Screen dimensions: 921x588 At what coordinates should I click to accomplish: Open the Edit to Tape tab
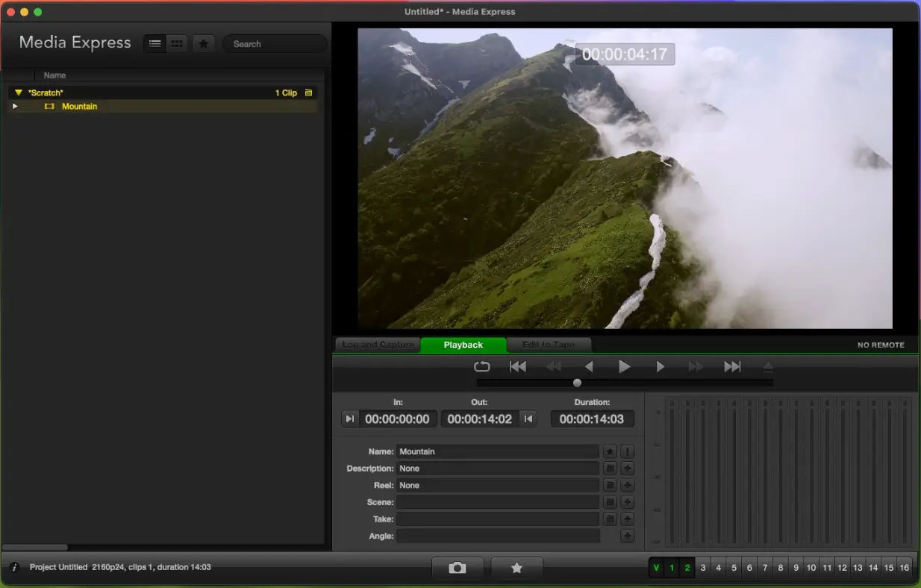pyautogui.click(x=549, y=345)
